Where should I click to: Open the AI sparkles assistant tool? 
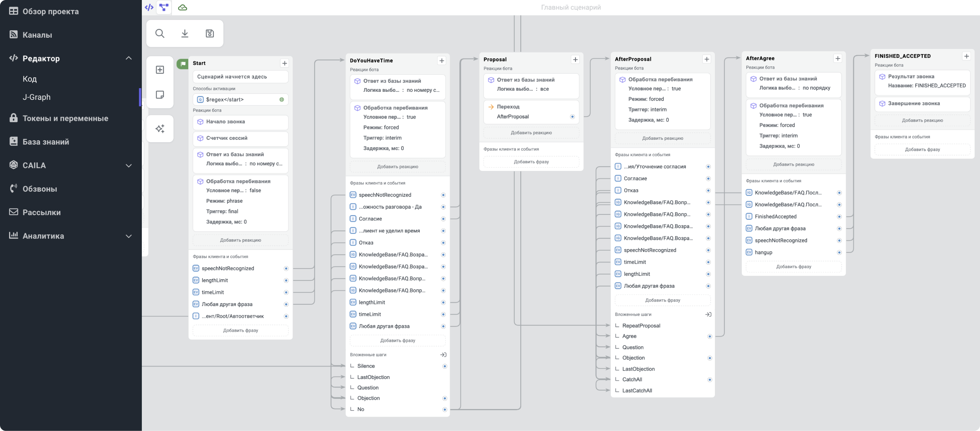point(160,129)
